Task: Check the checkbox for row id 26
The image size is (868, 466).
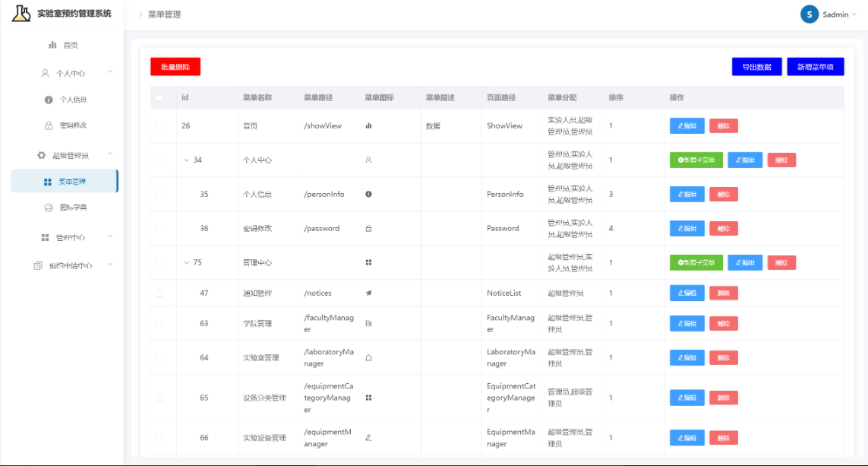Action: click(159, 125)
